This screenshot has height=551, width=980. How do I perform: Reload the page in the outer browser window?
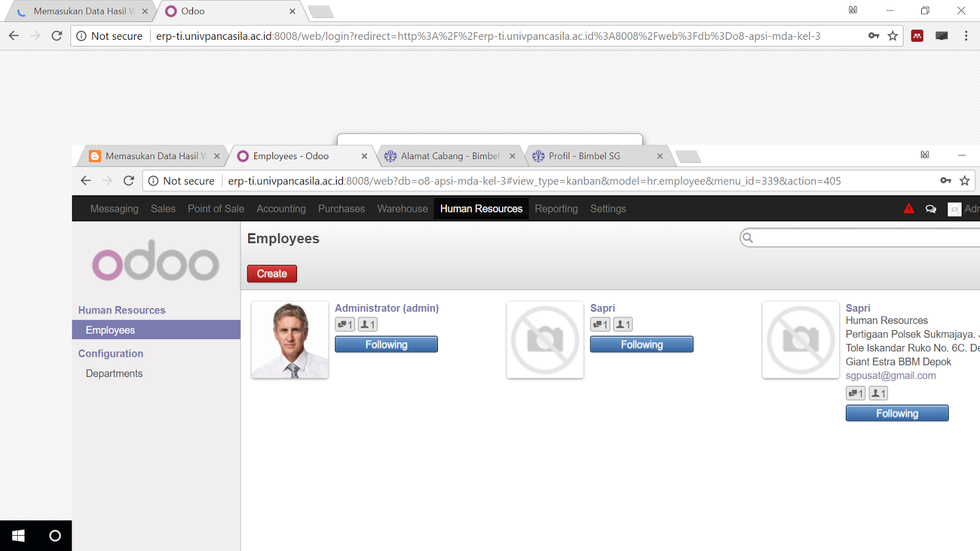pos(57,36)
